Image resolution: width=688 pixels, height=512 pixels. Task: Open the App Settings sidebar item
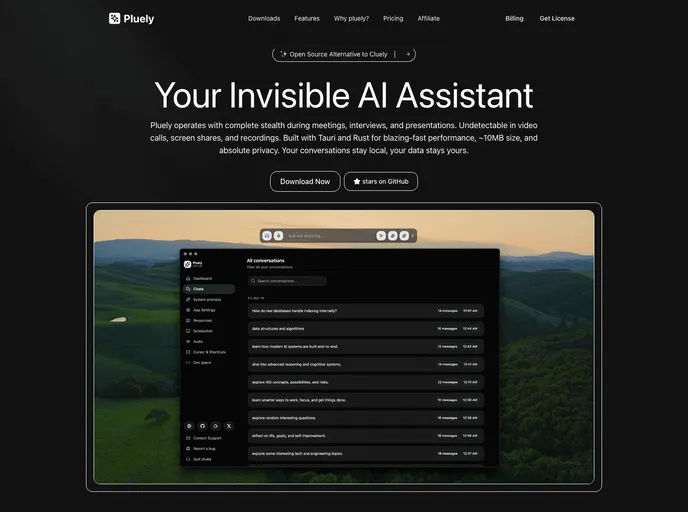coord(203,310)
